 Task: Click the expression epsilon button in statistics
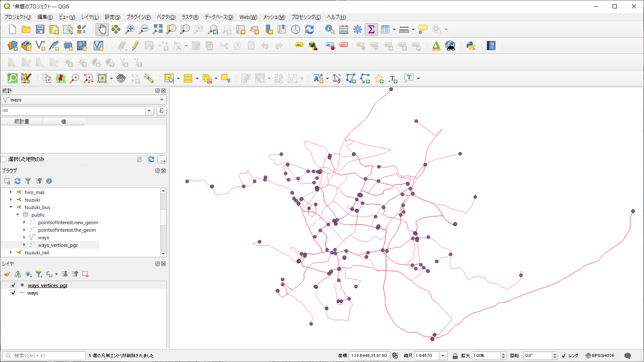coord(161,111)
